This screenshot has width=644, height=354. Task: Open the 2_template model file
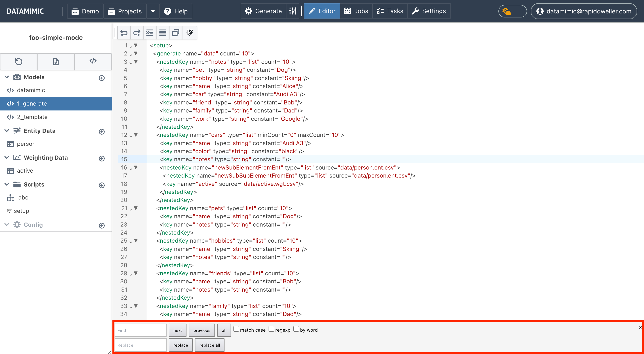56,117
